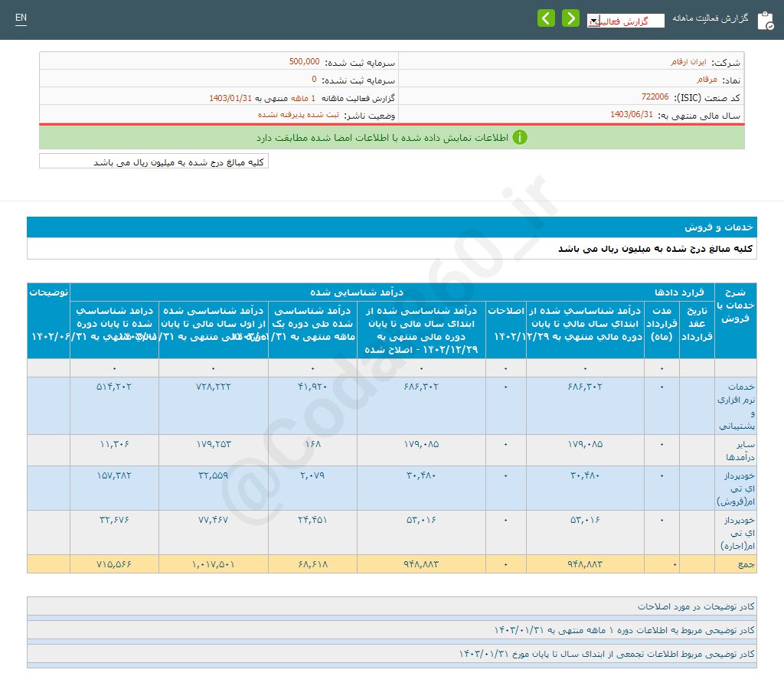
Task: Open the کادر توضیحات در مورد اصلاحات box
Action: (391, 606)
